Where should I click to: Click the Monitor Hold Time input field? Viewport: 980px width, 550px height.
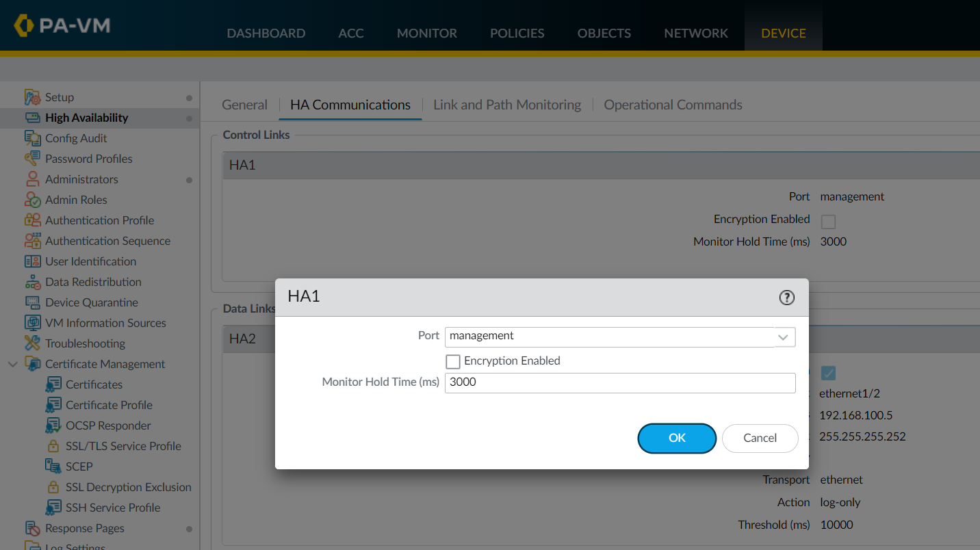point(619,383)
